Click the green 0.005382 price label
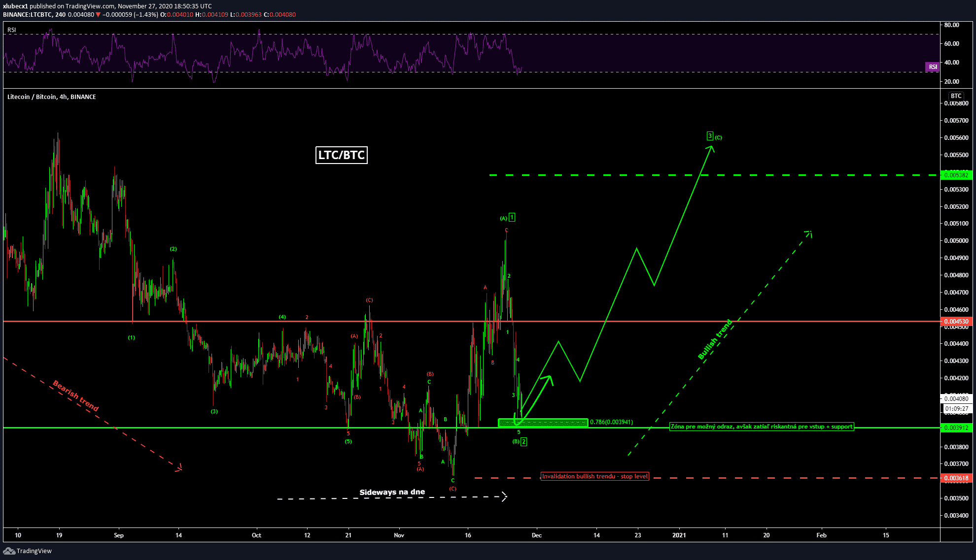Viewport: 976px width, 560px height. click(956, 175)
